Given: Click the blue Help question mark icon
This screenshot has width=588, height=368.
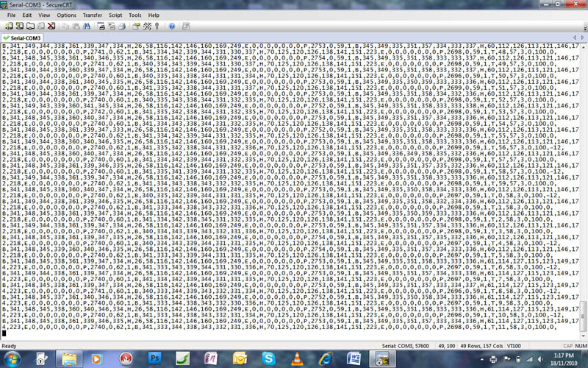Looking at the screenshot, I should (x=172, y=26).
